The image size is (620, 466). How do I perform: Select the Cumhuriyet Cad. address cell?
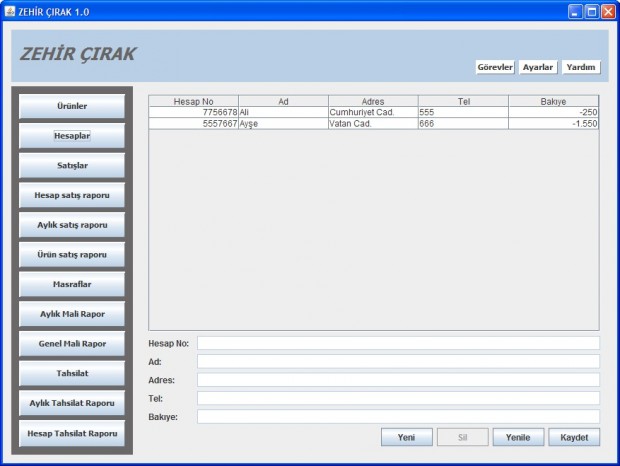[373, 112]
